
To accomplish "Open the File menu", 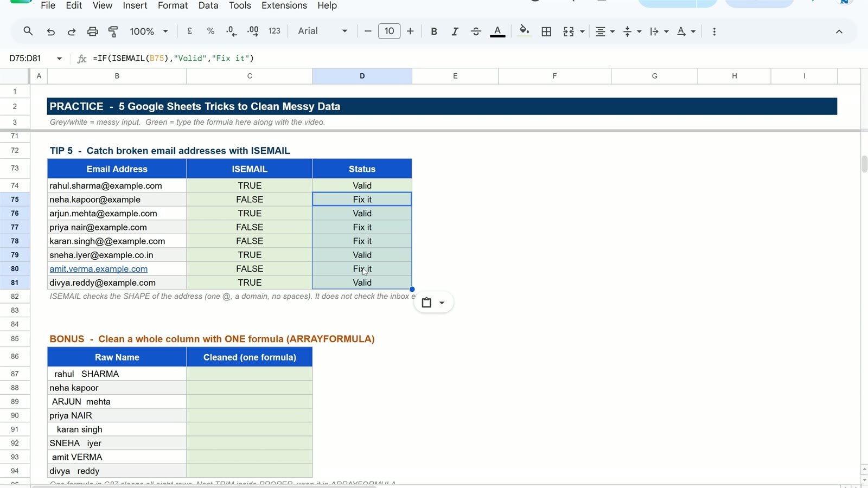I will [x=48, y=5].
